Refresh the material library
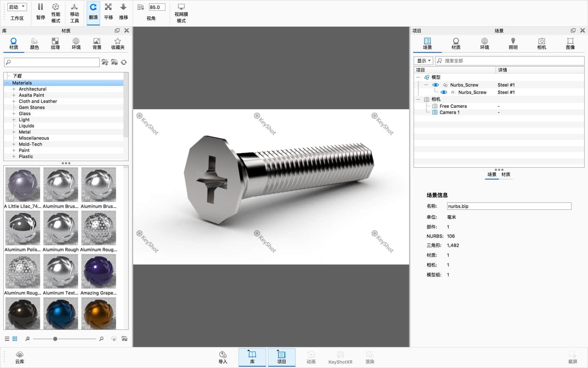This screenshot has height=368, width=588. pyautogui.click(x=124, y=62)
